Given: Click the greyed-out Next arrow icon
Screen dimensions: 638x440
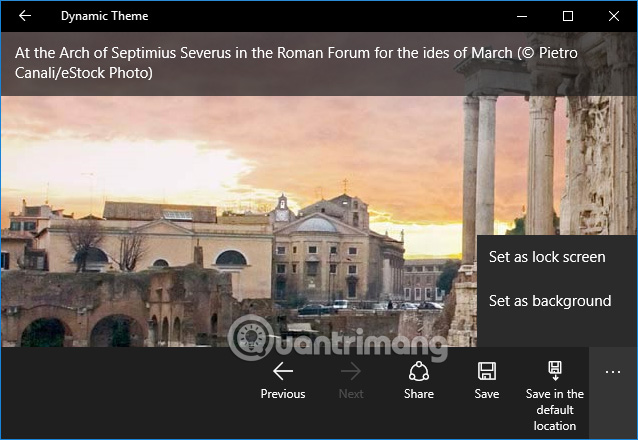Looking at the screenshot, I should pos(351,372).
